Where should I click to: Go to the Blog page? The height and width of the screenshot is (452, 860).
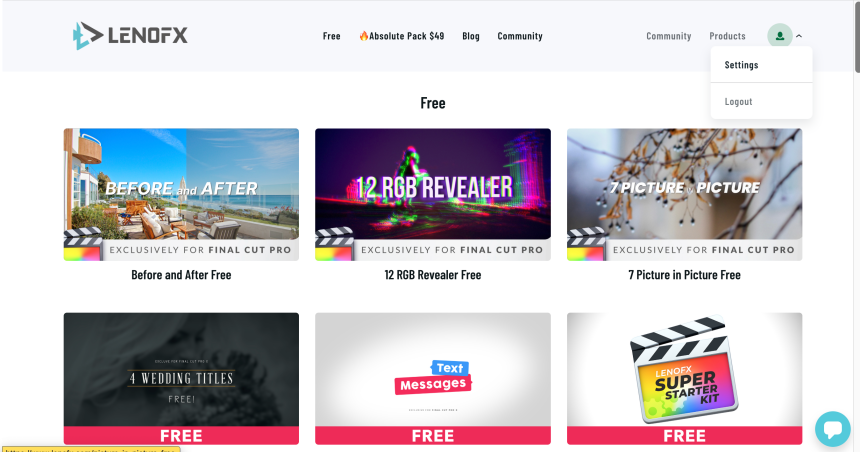point(471,36)
